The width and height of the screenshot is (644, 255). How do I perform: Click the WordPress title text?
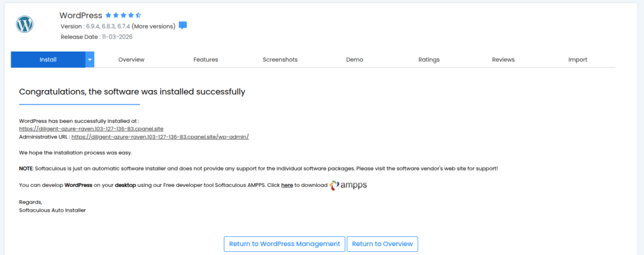[81, 16]
